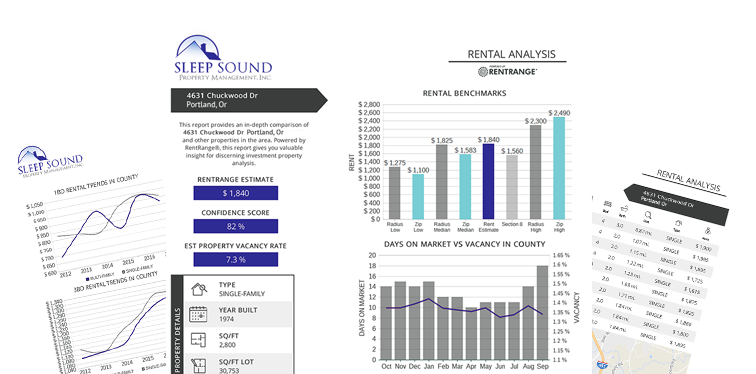This screenshot has height=374, width=756.
Task: Click the 82 % Confidence Score box
Action: point(236,227)
